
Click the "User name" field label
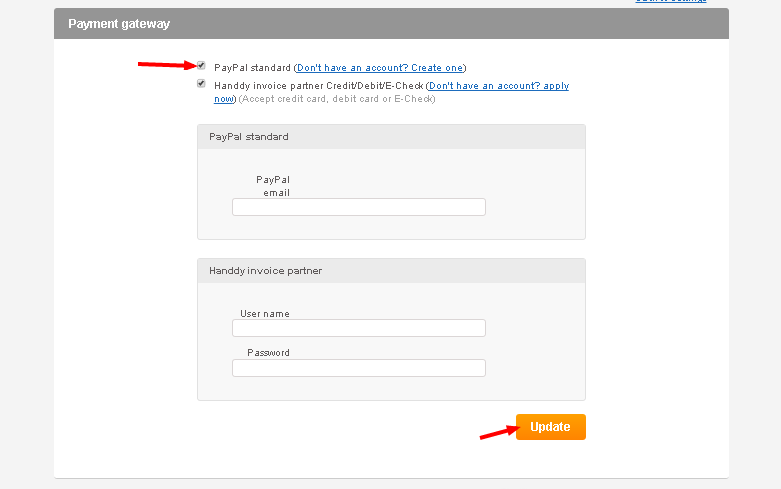pyautogui.click(x=264, y=314)
